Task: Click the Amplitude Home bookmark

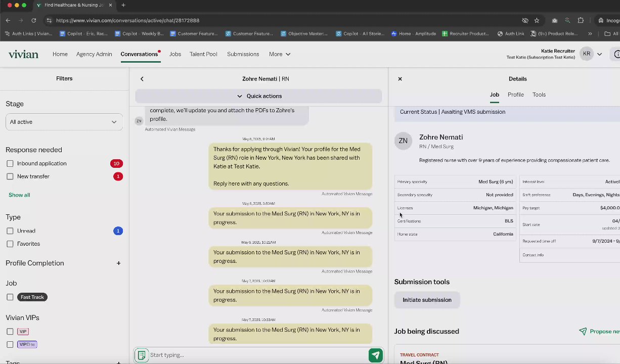Action: (413, 34)
